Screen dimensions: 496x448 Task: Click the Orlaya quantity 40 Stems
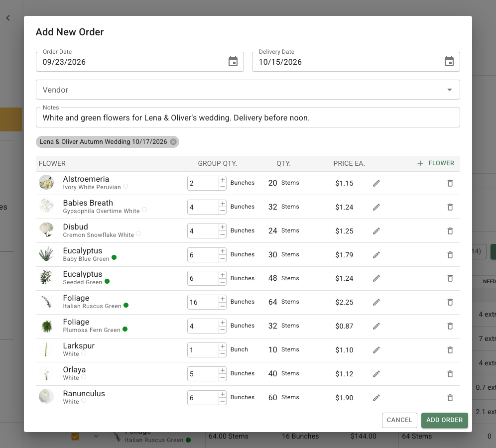[284, 373]
